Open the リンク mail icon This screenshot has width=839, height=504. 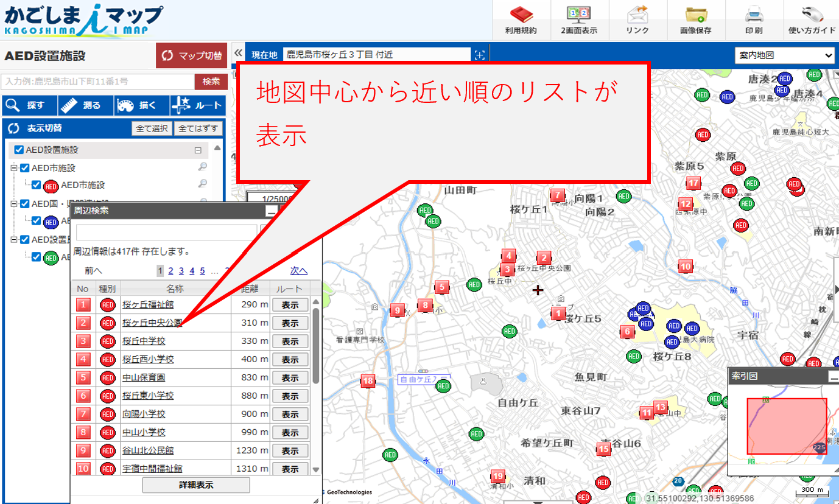coord(637,15)
